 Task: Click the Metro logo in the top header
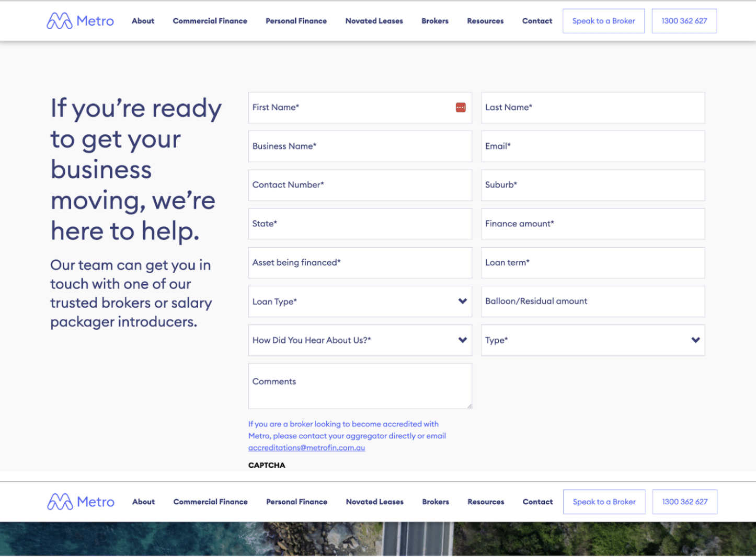[80, 21]
